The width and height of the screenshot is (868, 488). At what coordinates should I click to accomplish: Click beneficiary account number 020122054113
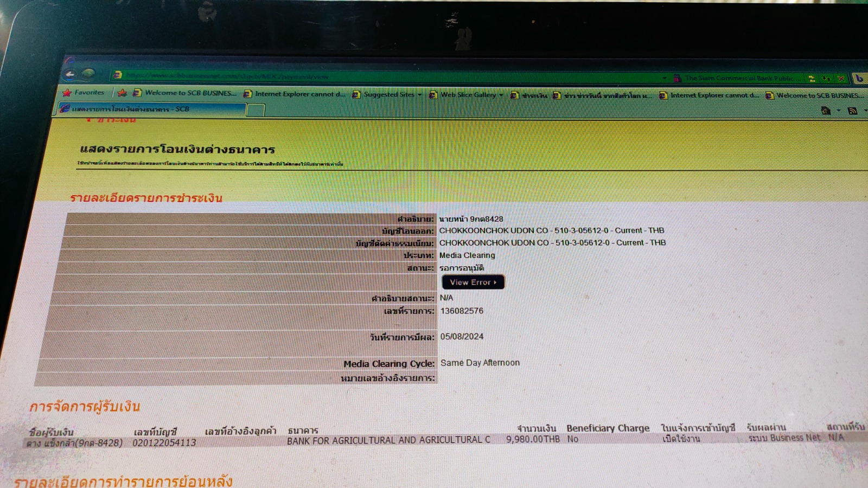pyautogui.click(x=164, y=443)
